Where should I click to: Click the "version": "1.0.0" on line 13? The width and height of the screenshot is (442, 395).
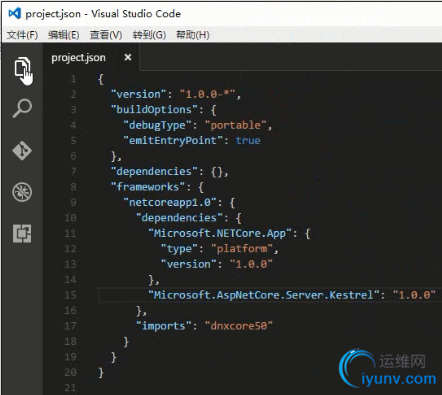click(x=217, y=264)
